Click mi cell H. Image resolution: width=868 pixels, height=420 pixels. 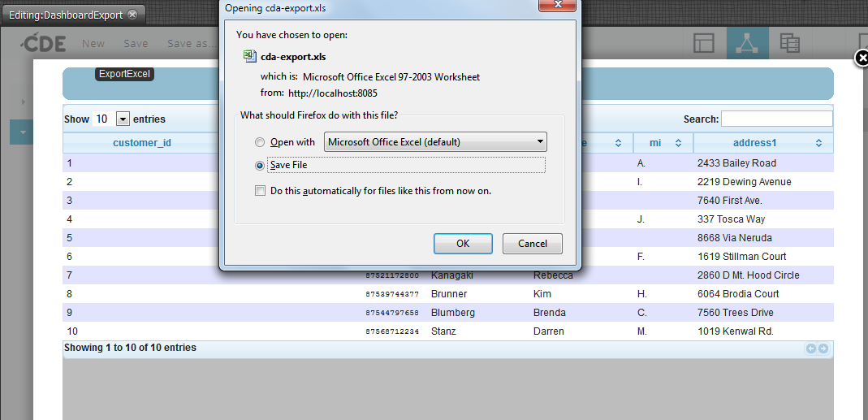coord(642,293)
